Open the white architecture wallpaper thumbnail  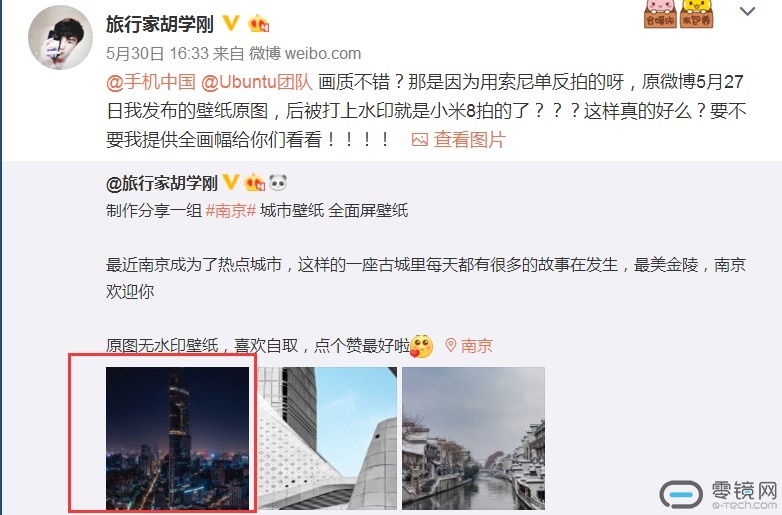tap(328, 438)
